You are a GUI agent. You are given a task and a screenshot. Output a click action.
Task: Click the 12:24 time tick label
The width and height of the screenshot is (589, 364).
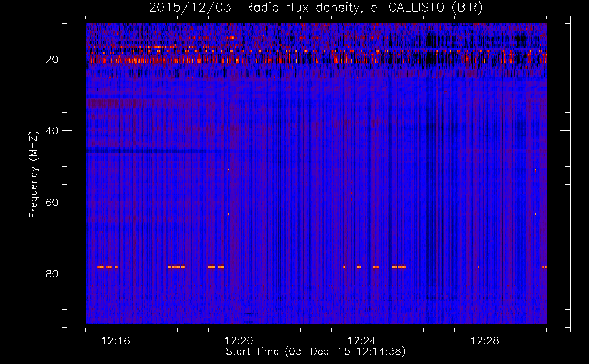(x=362, y=341)
